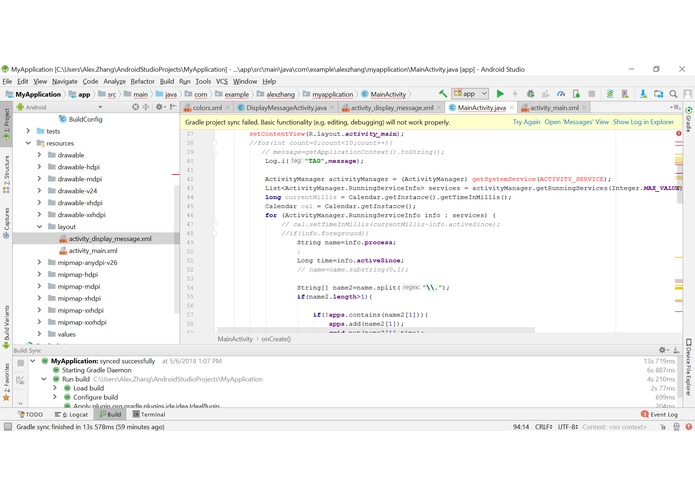Run the app with green play button
Image resolution: width=695 pixels, height=494 pixels.
[x=500, y=94]
